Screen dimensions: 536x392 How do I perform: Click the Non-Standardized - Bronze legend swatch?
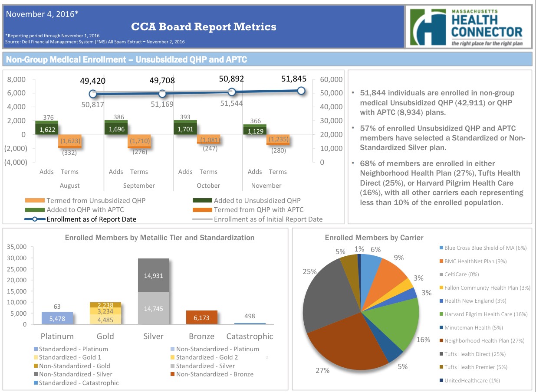(x=172, y=374)
